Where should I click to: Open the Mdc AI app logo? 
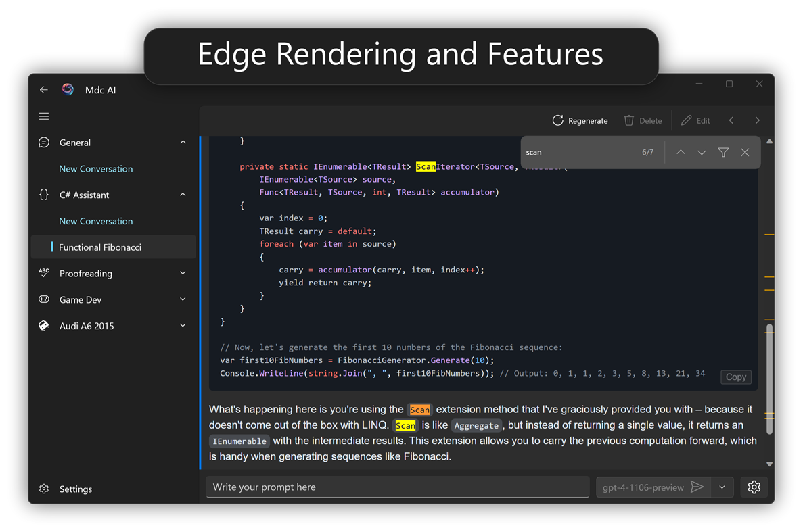tap(68, 89)
